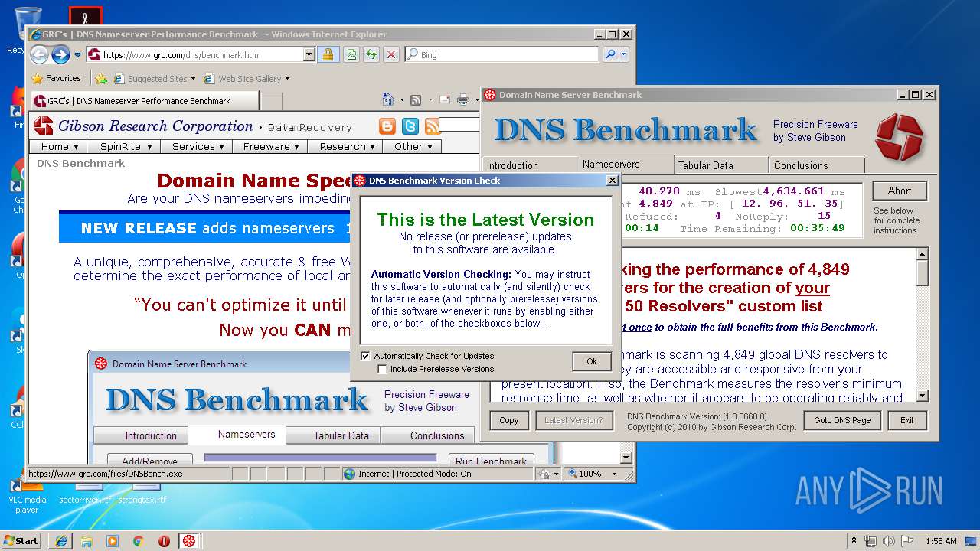Expand the Suggested Sites dropdown
This screenshot has height=551, width=980.
pos(193,78)
